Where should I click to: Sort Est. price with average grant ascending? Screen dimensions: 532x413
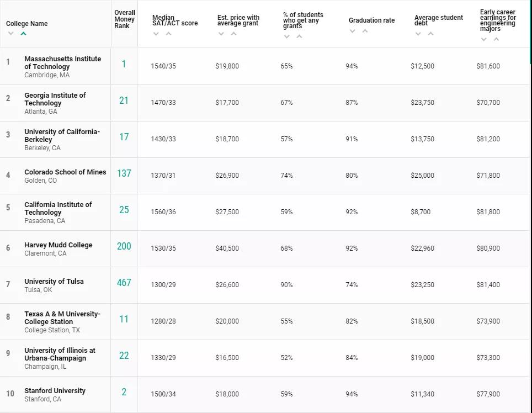pyautogui.click(x=233, y=34)
